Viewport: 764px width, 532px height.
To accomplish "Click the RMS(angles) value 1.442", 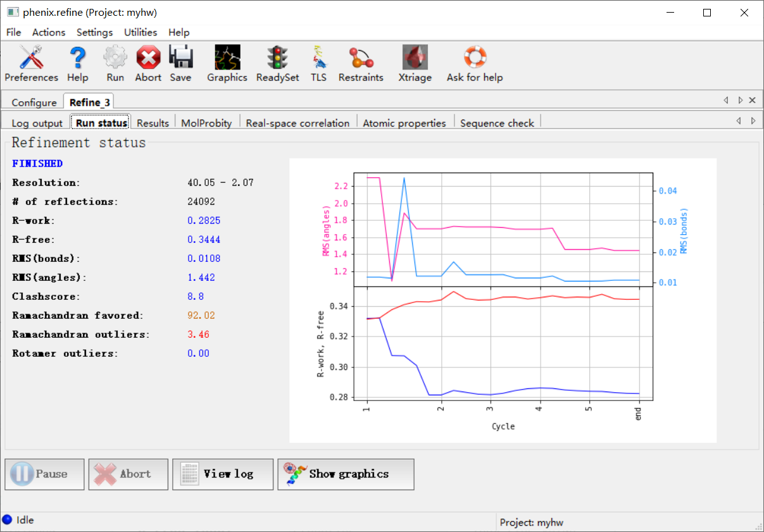I will tap(201, 277).
